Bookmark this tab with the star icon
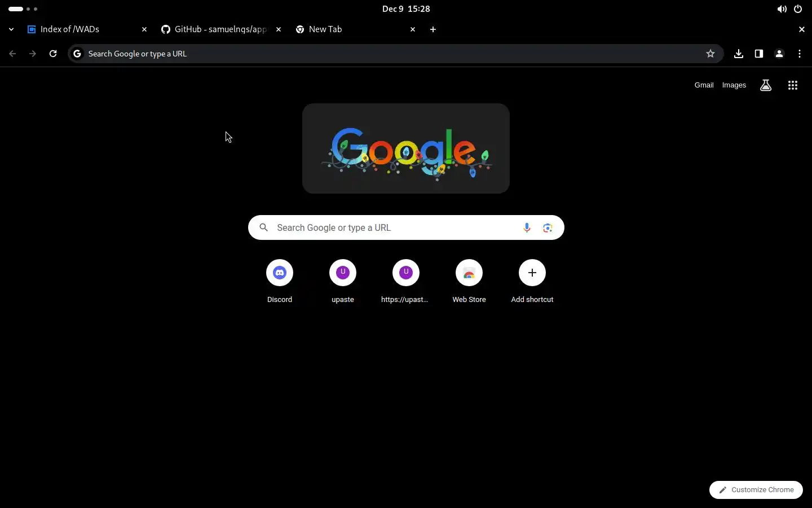This screenshot has height=508, width=812. point(710,54)
